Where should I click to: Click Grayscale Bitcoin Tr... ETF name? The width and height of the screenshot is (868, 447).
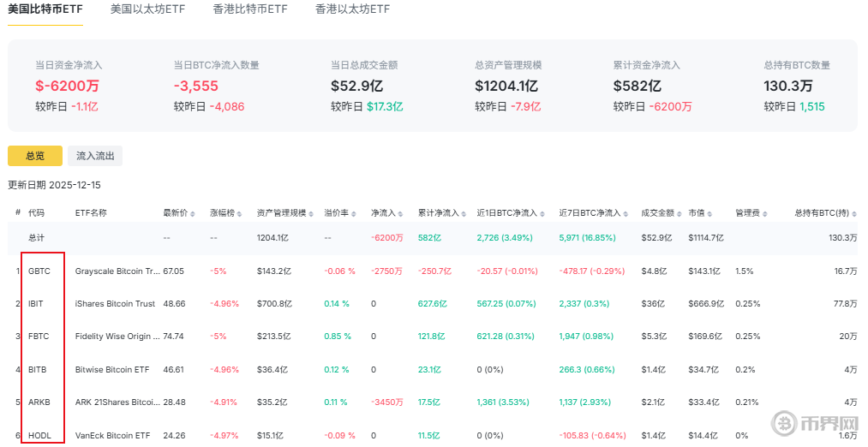[x=118, y=271]
